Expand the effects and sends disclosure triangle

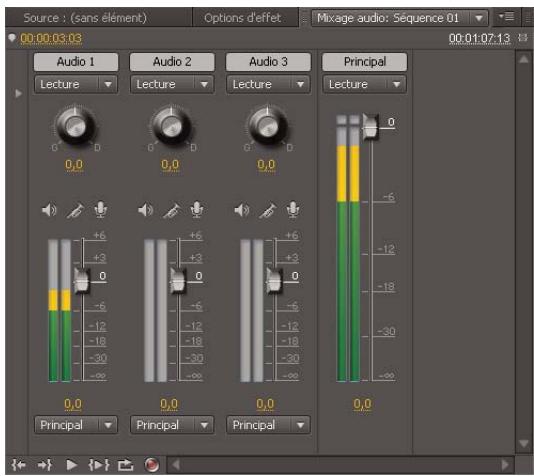click(x=18, y=93)
